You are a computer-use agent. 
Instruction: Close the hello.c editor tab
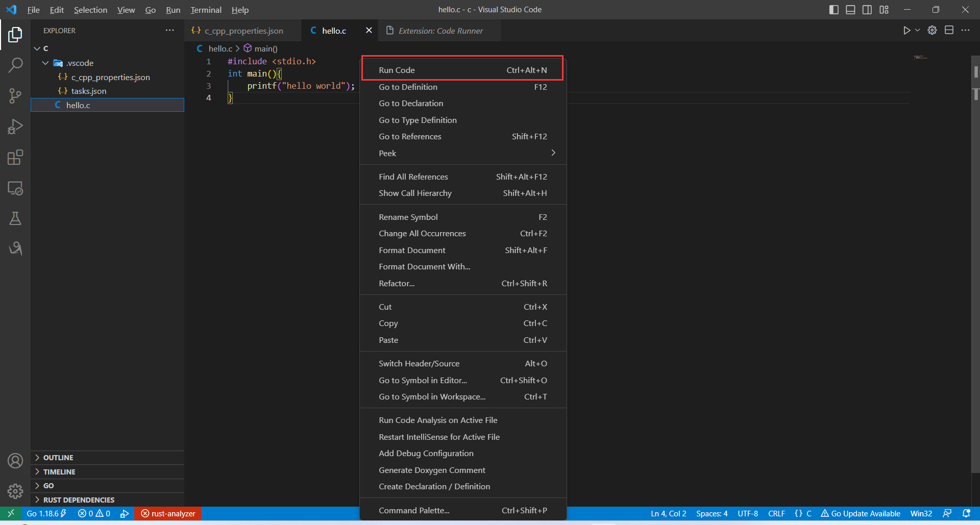coord(369,31)
